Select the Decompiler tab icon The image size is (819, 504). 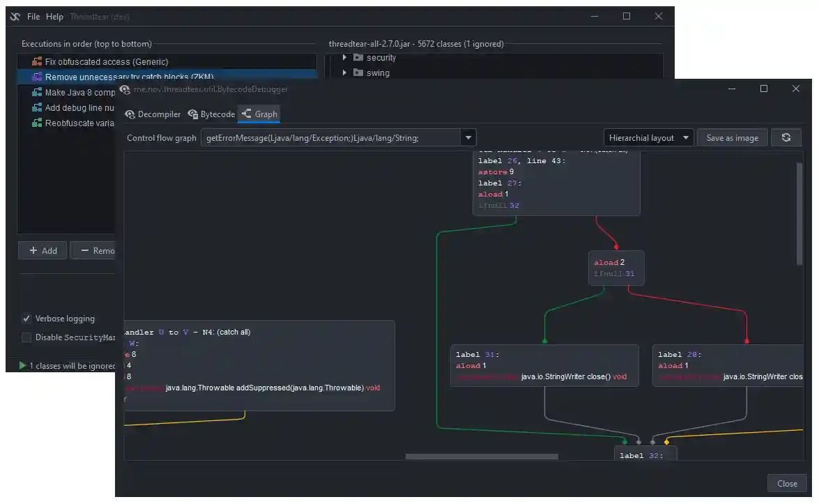(130, 114)
